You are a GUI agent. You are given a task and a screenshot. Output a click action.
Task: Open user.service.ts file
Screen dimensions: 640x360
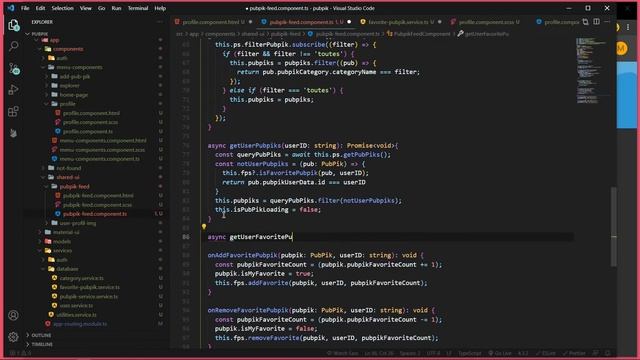click(x=76, y=306)
